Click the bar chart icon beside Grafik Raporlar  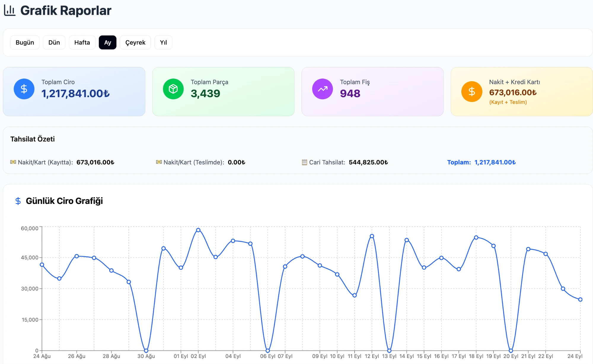point(9,10)
